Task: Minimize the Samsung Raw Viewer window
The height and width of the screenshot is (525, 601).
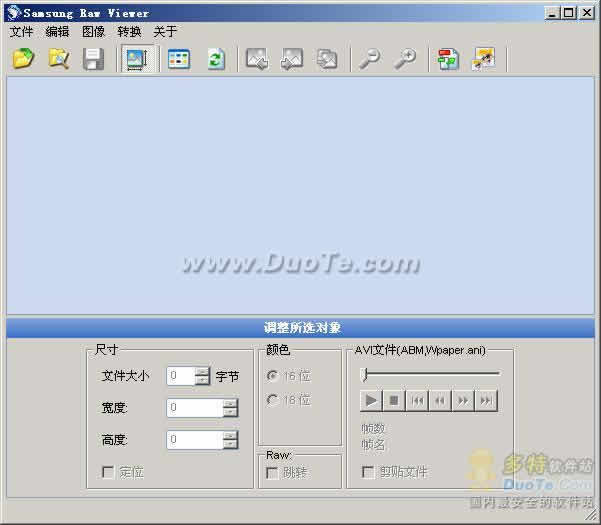Action: click(x=552, y=13)
